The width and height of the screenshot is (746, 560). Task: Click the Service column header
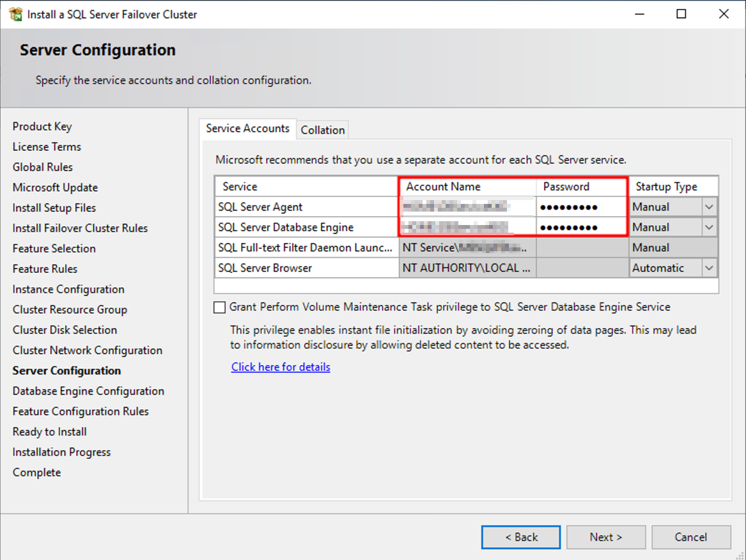click(x=307, y=187)
